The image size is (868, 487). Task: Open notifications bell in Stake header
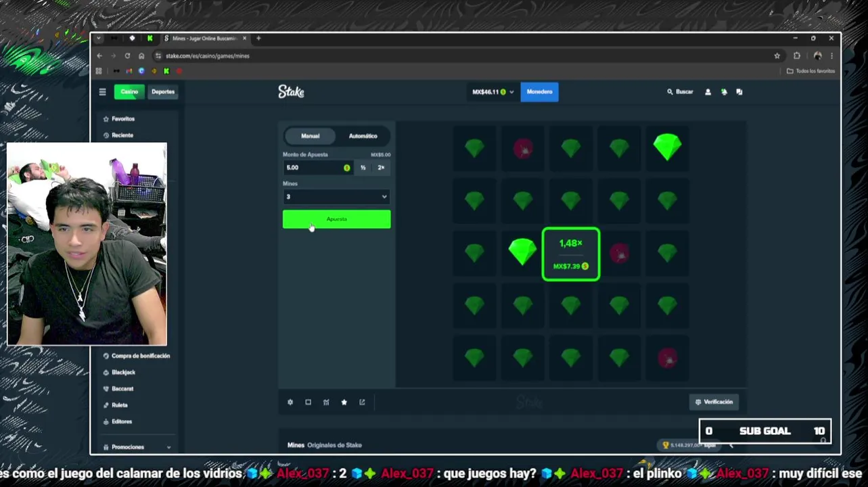point(724,92)
